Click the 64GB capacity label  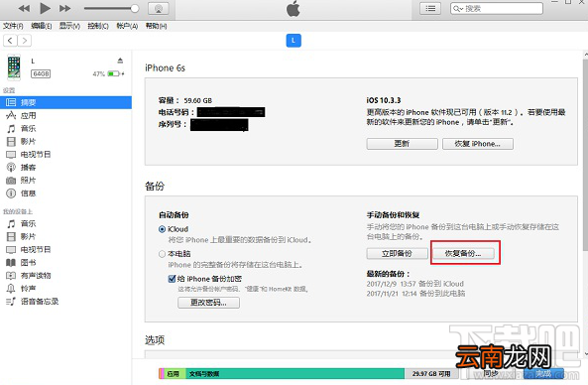click(41, 73)
